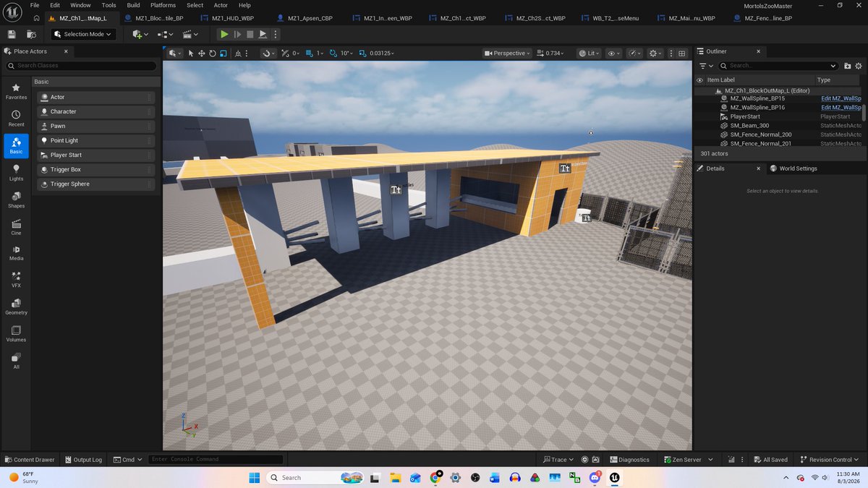Viewport: 868px width, 488px height.
Task: Select the Media category in Place Actors
Action: tap(16, 252)
